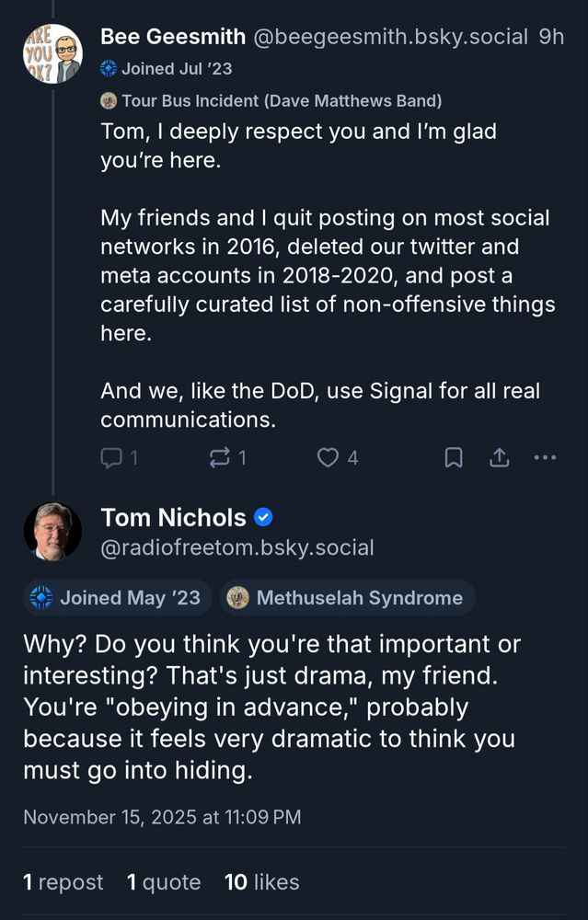Tap the 'Joined May '23' badge

(x=118, y=598)
